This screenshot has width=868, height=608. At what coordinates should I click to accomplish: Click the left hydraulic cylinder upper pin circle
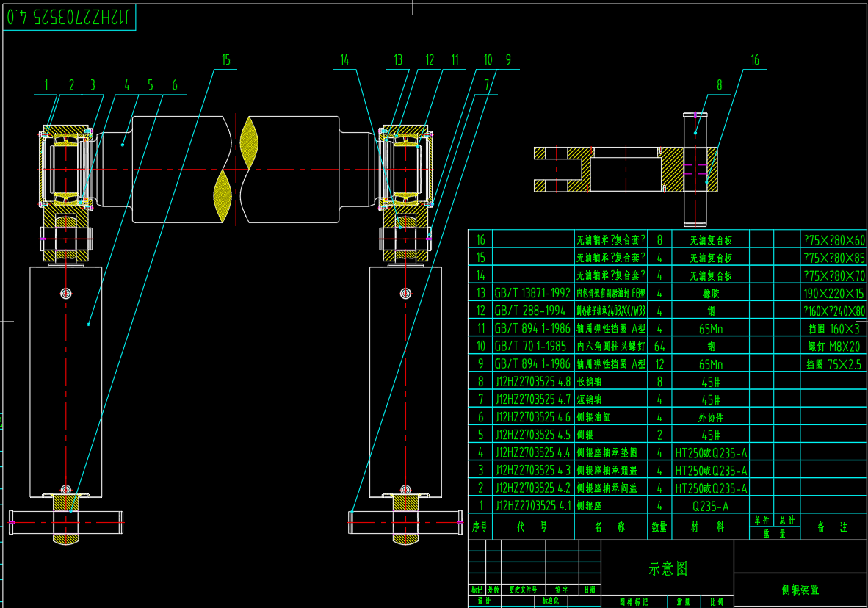66,293
